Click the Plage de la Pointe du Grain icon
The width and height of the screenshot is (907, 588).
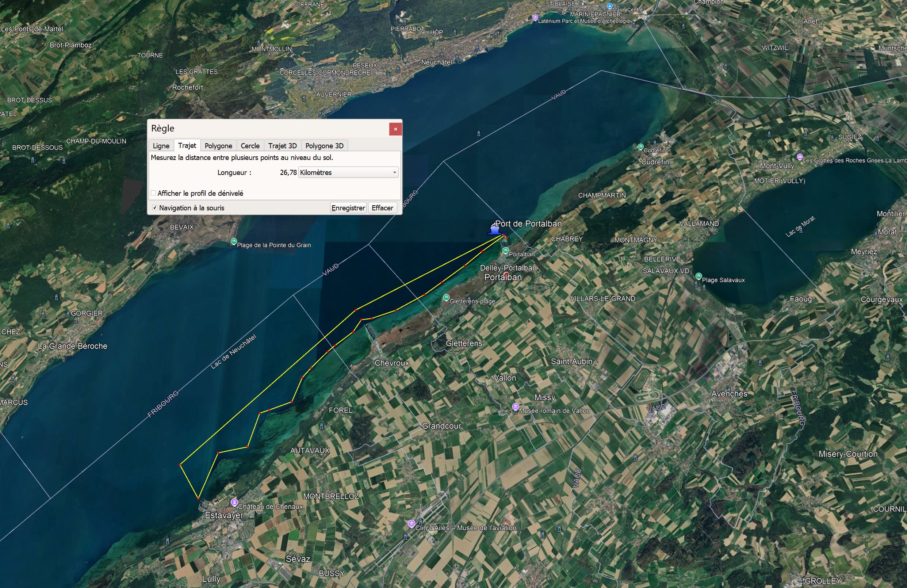234,242
